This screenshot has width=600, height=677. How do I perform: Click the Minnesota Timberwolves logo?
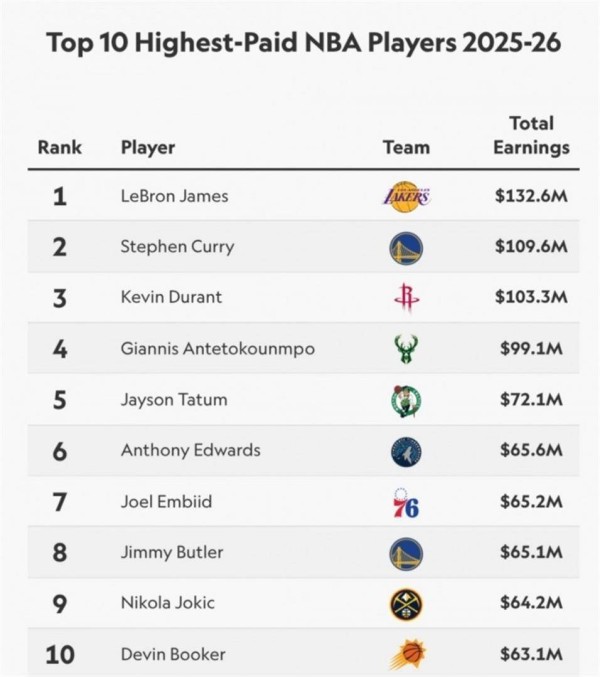(406, 451)
